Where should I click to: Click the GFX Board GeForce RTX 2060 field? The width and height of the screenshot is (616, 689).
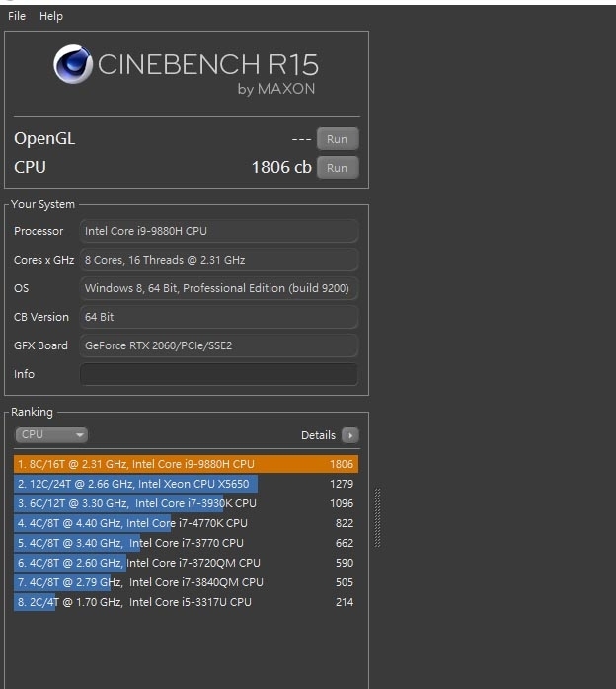pyautogui.click(x=219, y=345)
